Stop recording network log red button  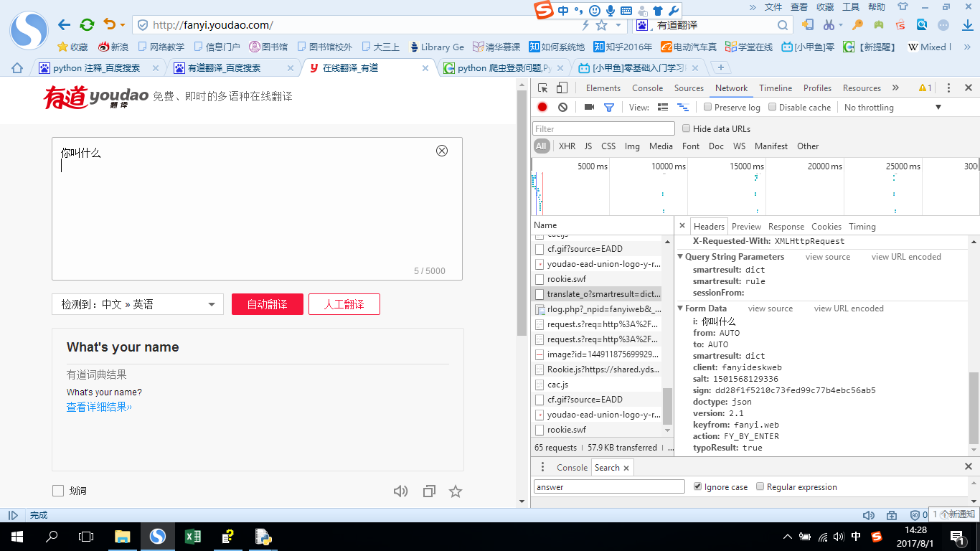pyautogui.click(x=542, y=107)
